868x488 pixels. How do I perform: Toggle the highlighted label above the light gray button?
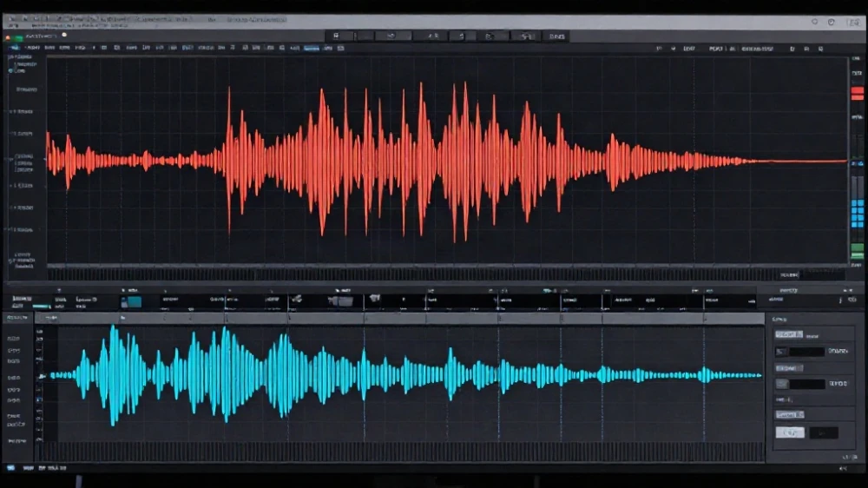790,414
